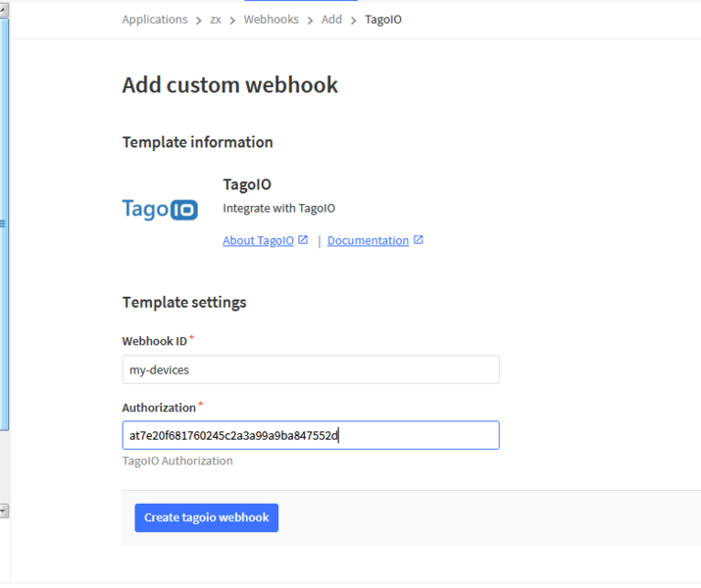Click external link icon next to About TagoIO

tap(303, 240)
